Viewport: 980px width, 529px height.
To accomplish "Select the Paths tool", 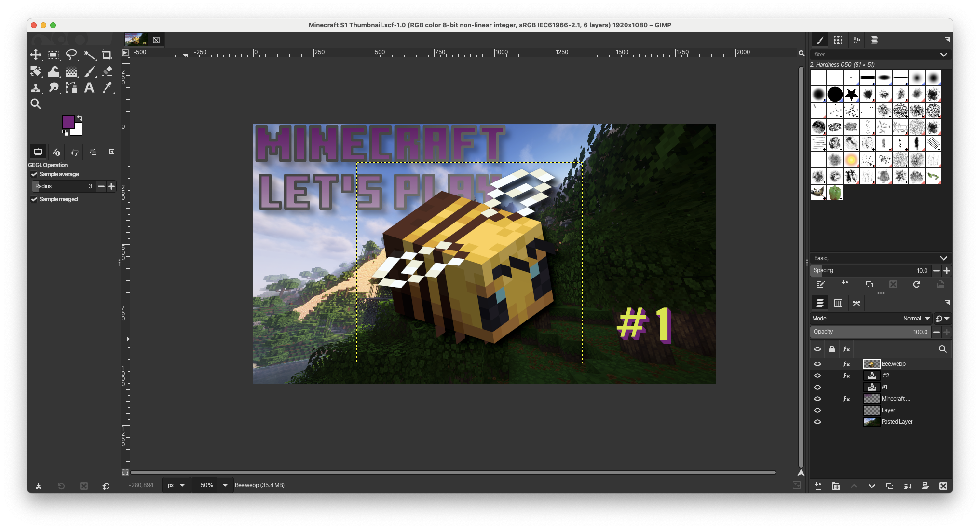I will tap(71, 87).
